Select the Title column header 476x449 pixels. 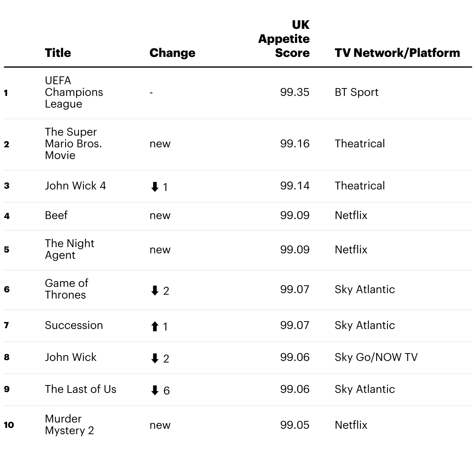58,53
